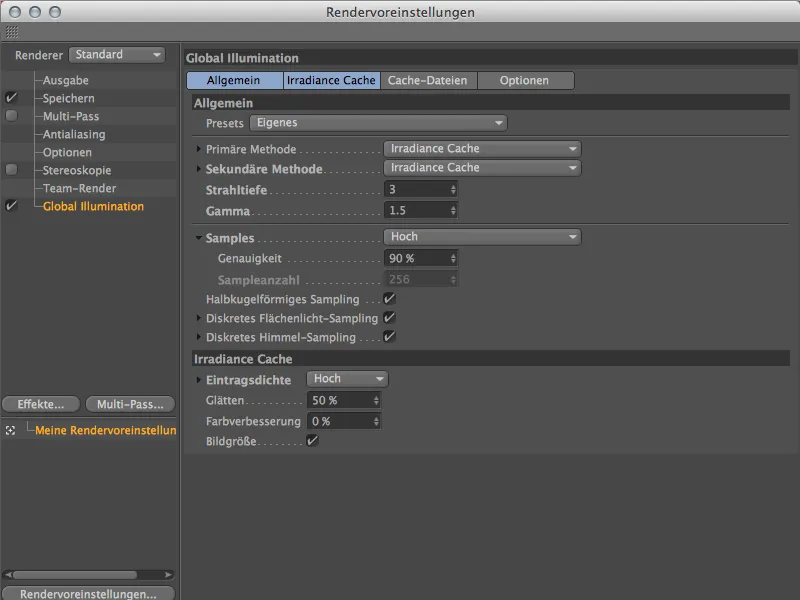Screen dimensions: 800x600
Task: Collapse the Samples disclosure triangle
Action: coord(198,238)
